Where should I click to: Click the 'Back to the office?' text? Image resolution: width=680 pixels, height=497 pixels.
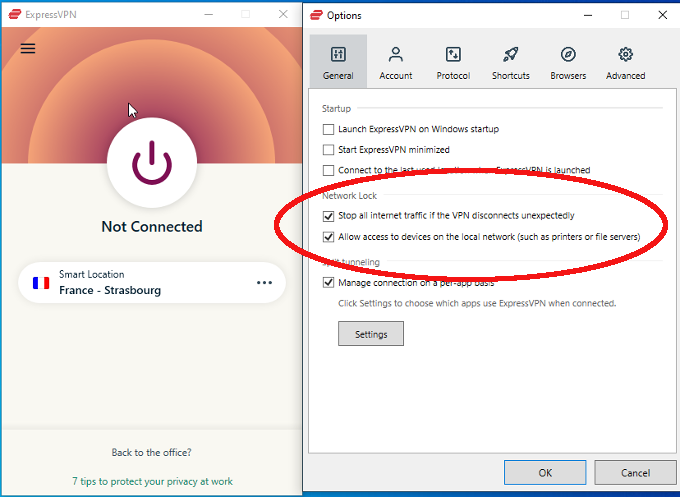[151, 452]
